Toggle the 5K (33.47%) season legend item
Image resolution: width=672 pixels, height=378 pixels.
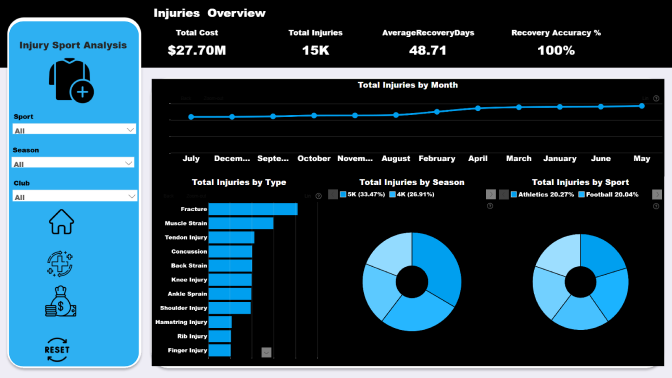point(363,195)
